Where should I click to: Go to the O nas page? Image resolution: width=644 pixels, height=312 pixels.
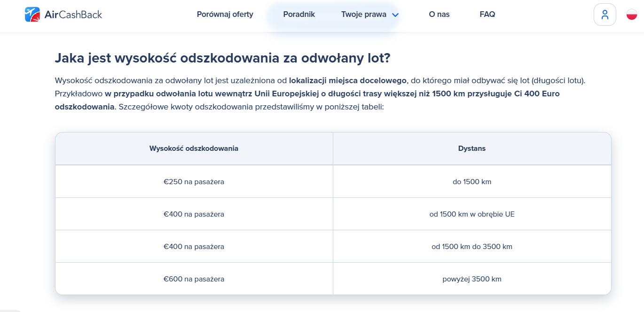[x=439, y=15]
